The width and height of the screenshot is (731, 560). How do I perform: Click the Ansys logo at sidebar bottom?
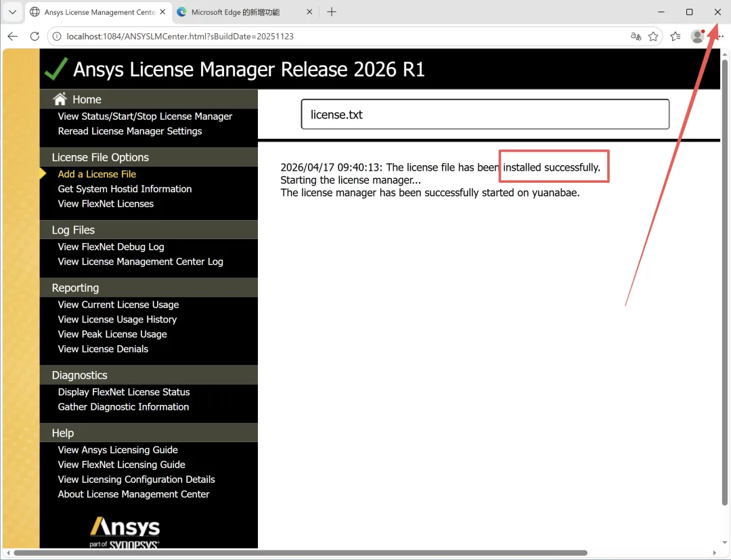pyautogui.click(x=125, y=532)
